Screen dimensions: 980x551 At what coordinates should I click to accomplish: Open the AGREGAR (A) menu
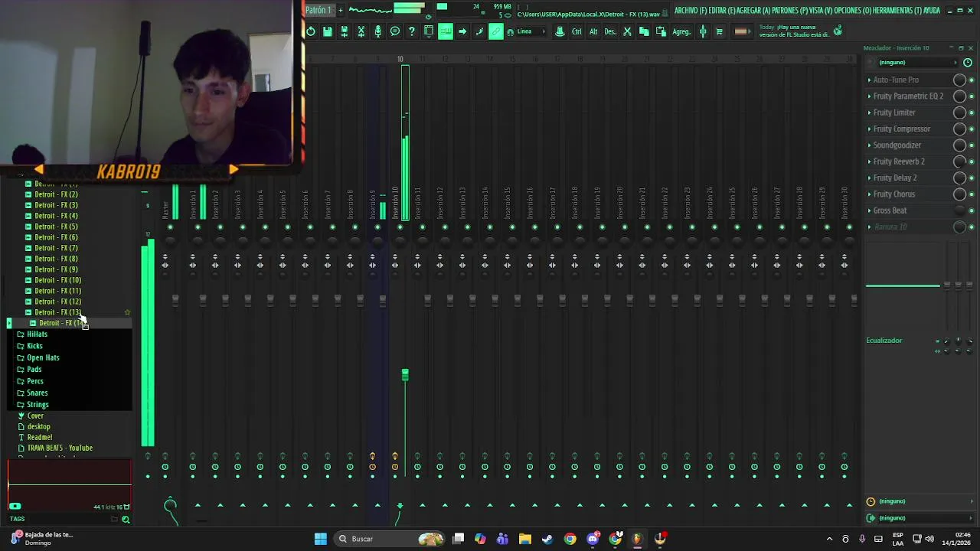(753, 11)
